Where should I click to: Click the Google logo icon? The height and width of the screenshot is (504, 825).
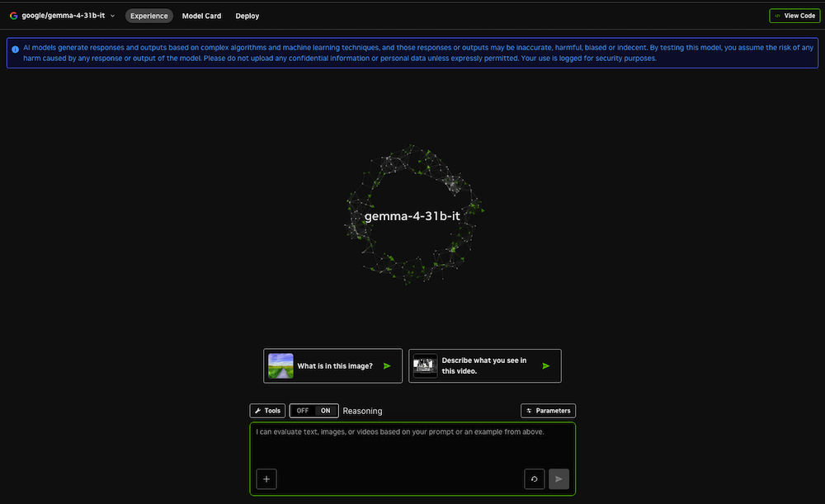(14, 16)
